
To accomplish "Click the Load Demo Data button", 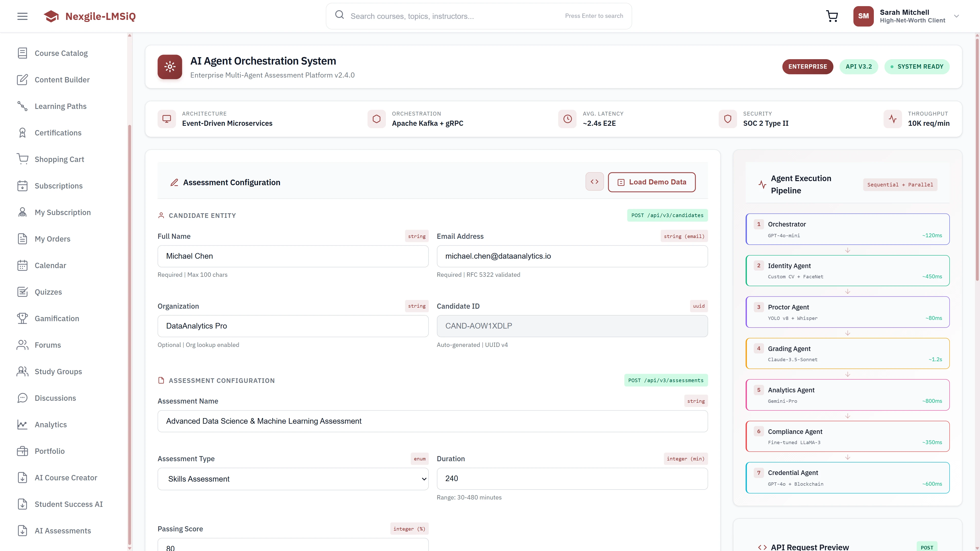I will pyautogui.click(x=652, y=182).
